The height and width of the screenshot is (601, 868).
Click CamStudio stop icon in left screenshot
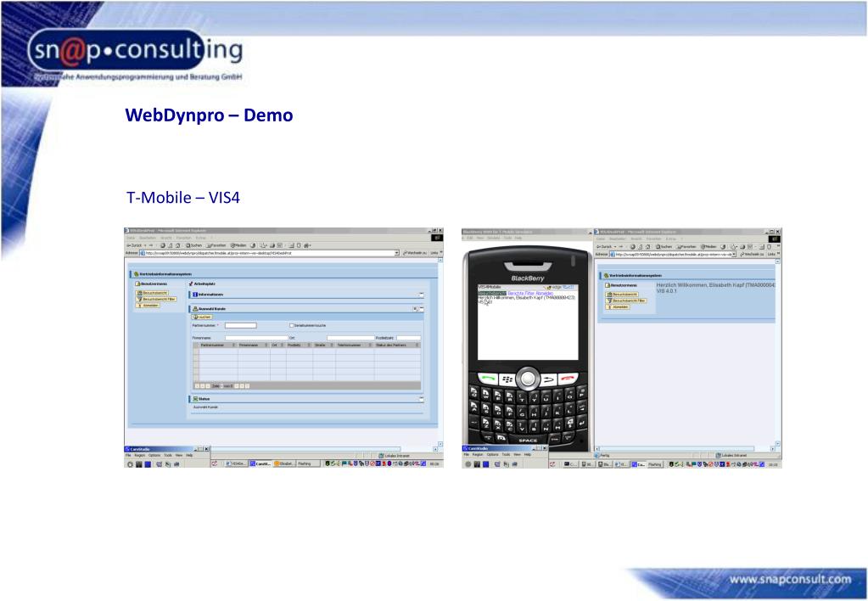pyautogui.click(x=148, y=464)
